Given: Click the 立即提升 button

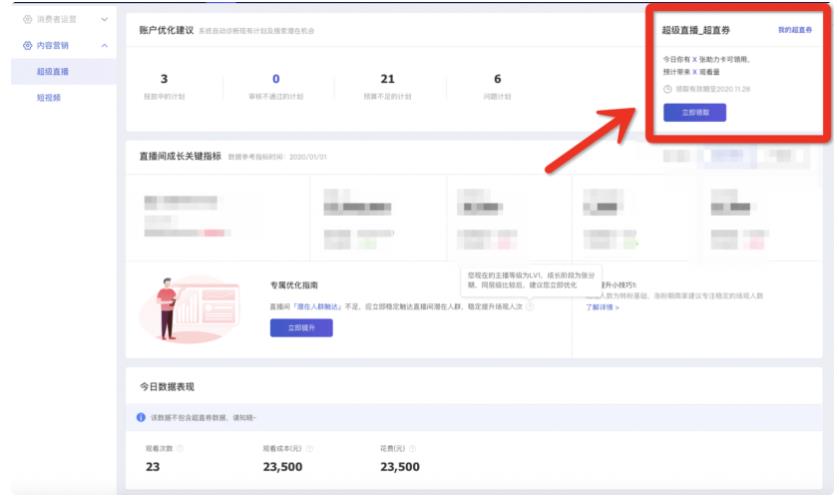Looking at the screenshot, I should tap(301, 328).
